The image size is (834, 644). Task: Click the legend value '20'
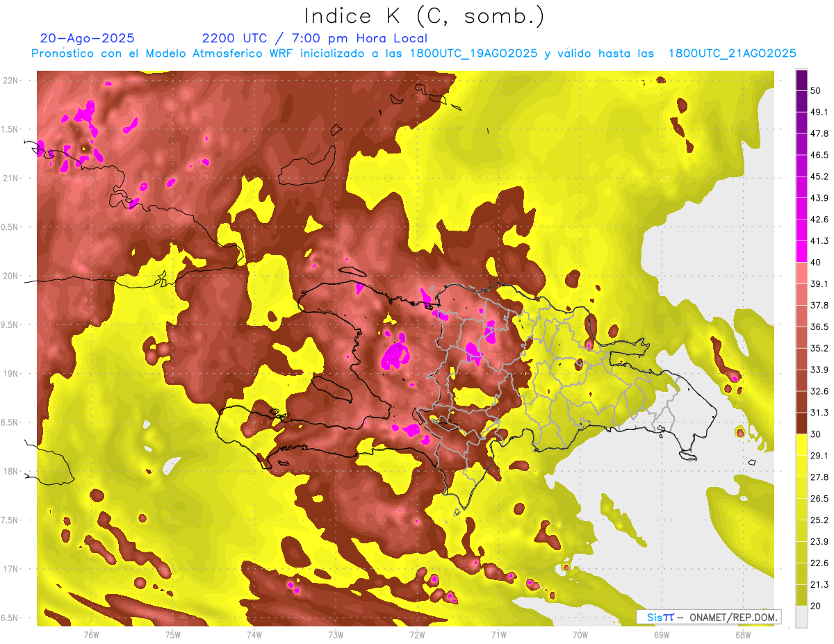pos(815,606)
